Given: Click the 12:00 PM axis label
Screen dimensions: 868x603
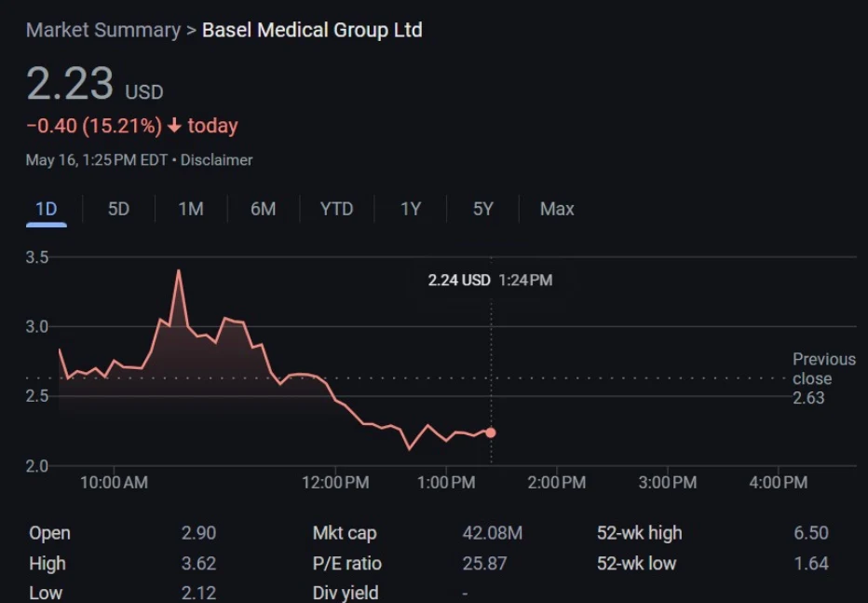Looking at the screenshot, I should [x=335, y=482].
